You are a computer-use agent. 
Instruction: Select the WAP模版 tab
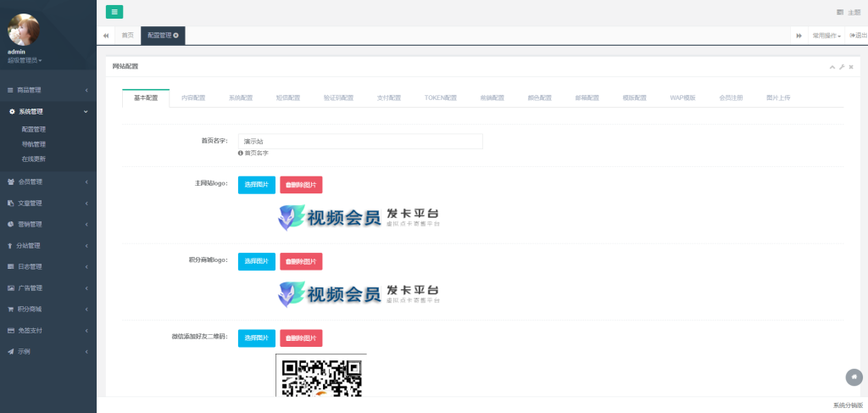tap(682, 98)
